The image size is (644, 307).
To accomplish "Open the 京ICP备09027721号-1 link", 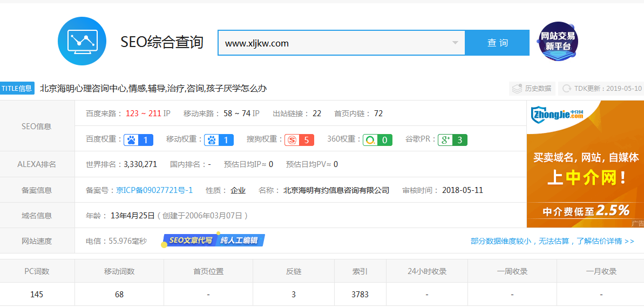I will 154,190.
